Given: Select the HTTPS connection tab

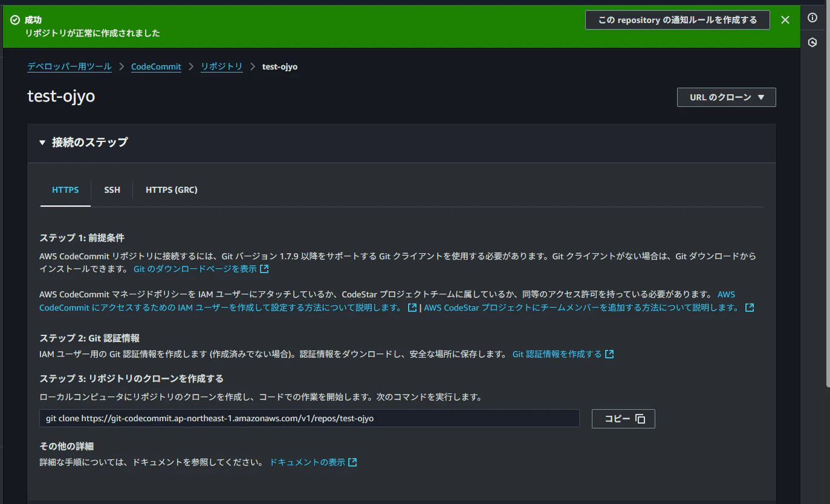Looking at the screenshot, I should [x=65, y=189].
